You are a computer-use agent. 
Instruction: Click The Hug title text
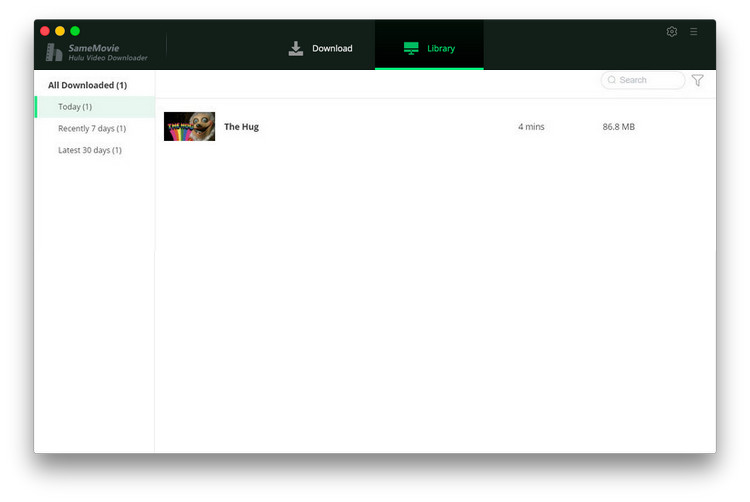coord(242,127)
